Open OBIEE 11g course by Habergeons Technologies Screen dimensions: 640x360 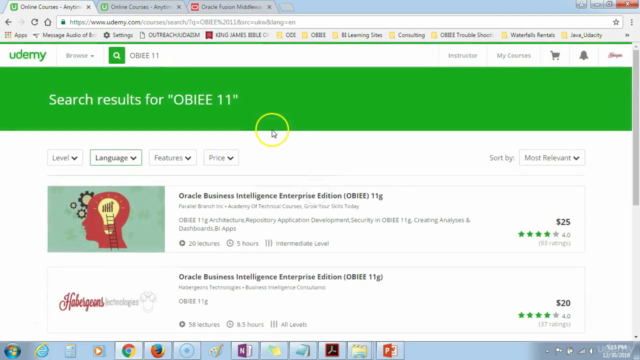pos(280,277)
